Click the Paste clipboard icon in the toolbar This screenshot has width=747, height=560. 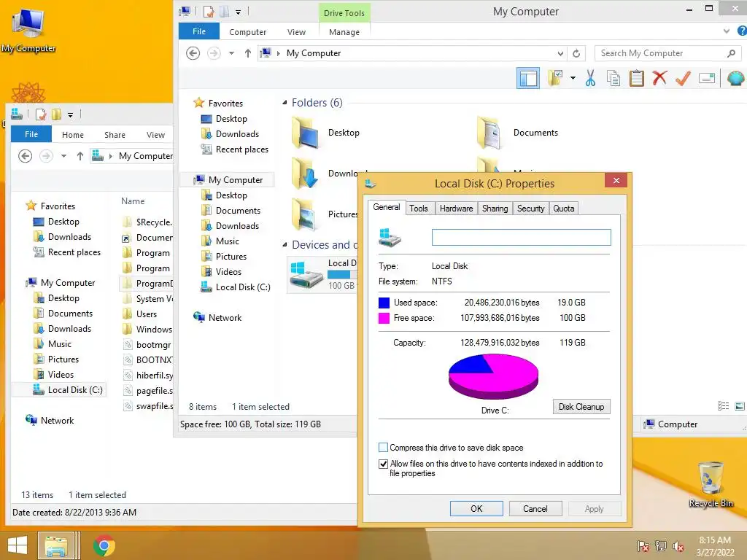point(636,78)
